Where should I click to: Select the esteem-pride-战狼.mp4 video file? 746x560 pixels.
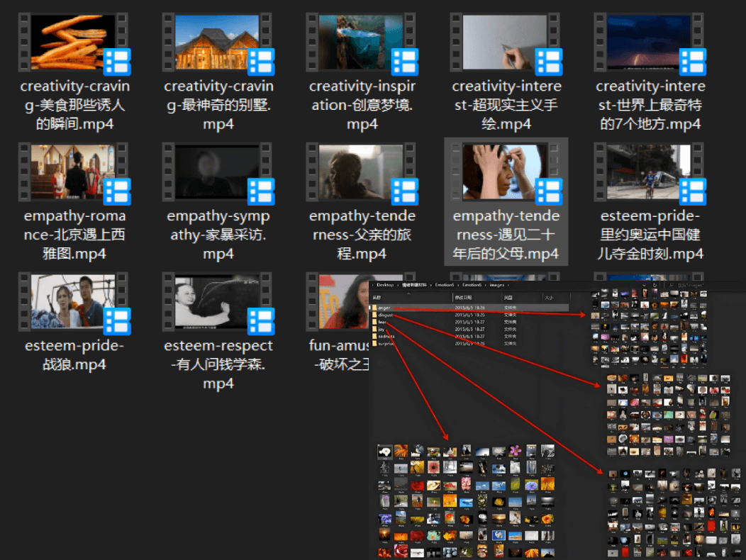[x=74, y=323]
